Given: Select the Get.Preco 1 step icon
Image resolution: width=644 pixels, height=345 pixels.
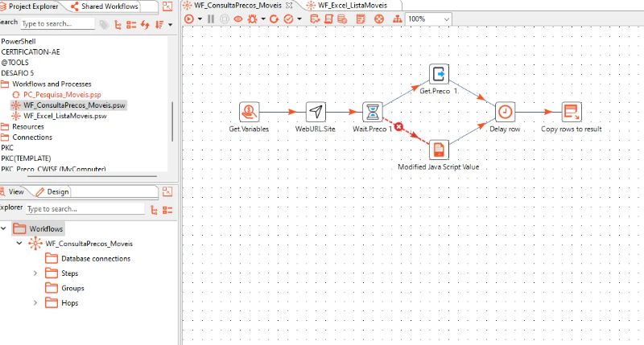Looking at the screenshot, I should (439, 74).
